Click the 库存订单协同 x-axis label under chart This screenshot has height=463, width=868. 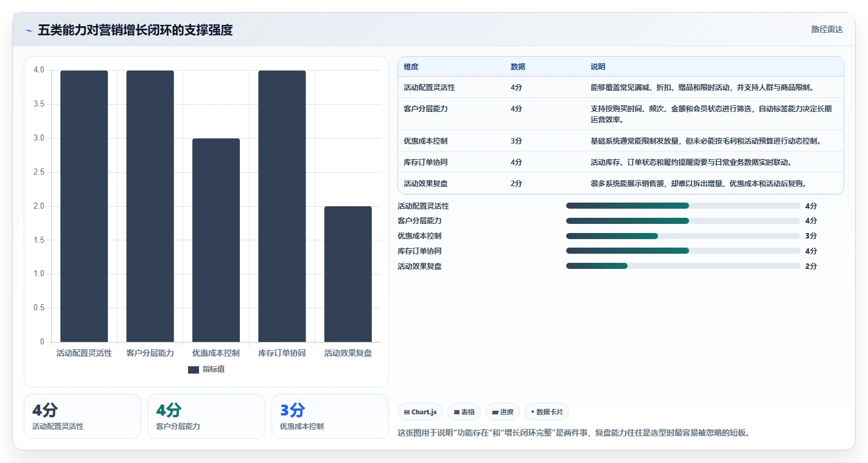click(x=282, y=353)
